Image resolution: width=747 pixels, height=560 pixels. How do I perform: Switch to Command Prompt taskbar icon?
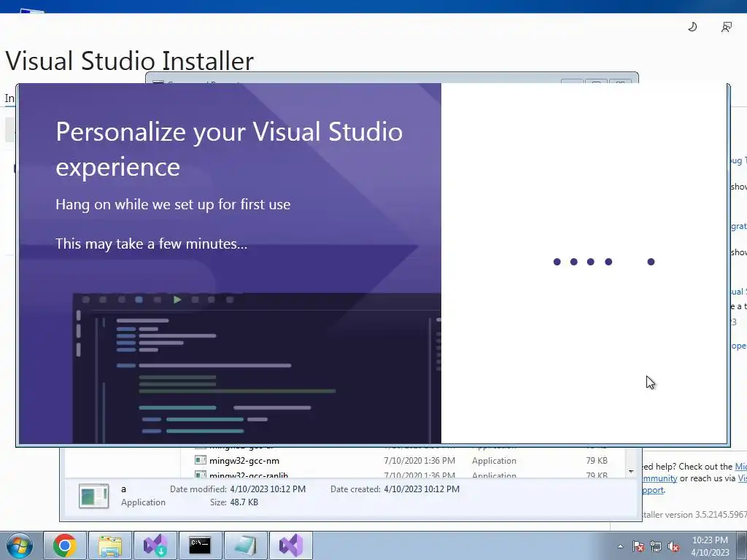point(200,545)
